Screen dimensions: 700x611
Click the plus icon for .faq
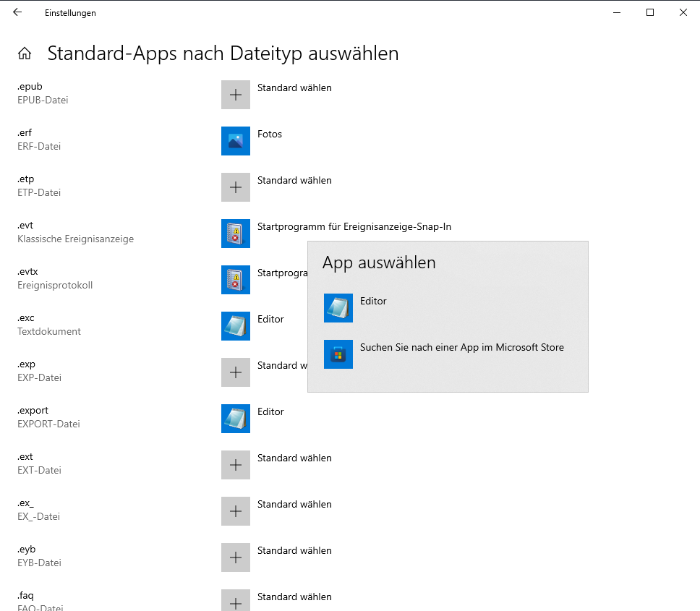(236, 600)
